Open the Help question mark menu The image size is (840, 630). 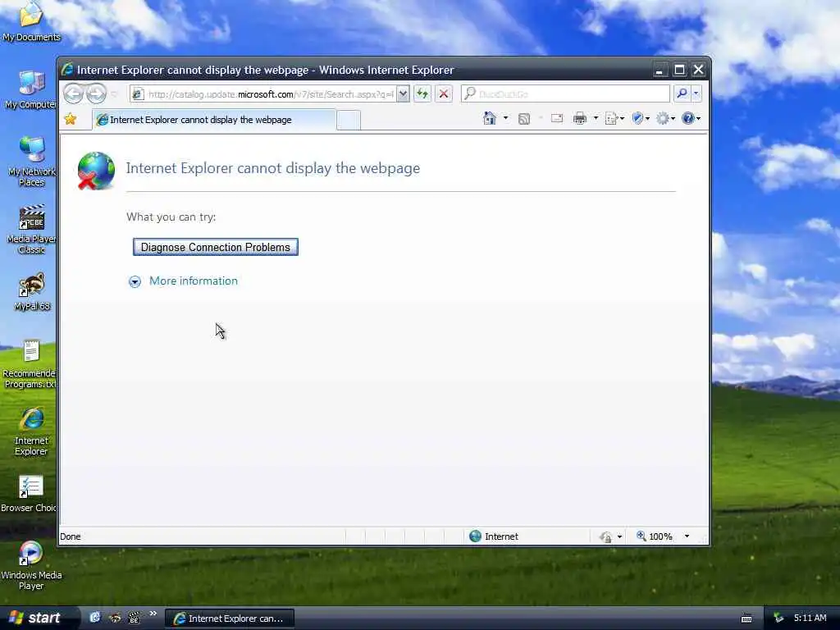click(x=691, y=118)
